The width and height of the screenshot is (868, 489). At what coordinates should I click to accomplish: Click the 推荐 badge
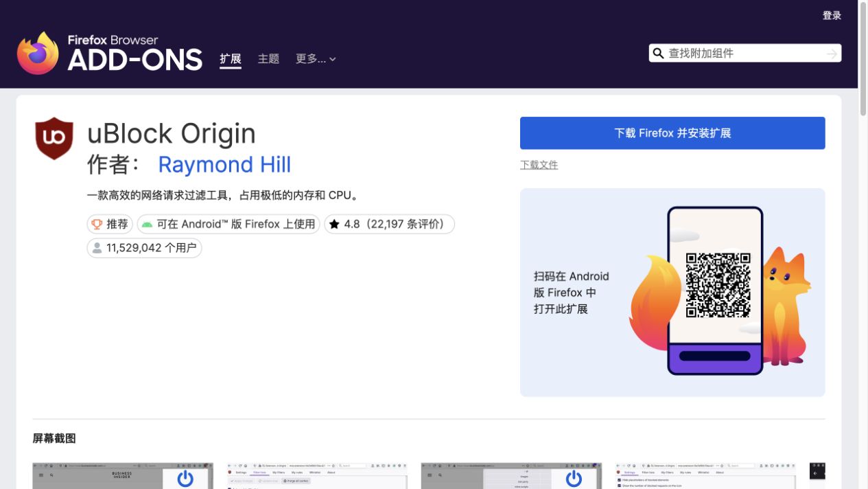click(110, 224)
